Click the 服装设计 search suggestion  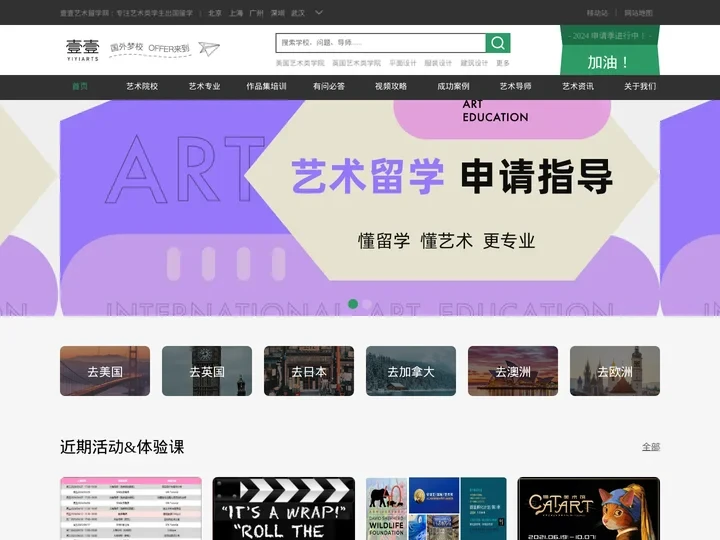point(438,63)
